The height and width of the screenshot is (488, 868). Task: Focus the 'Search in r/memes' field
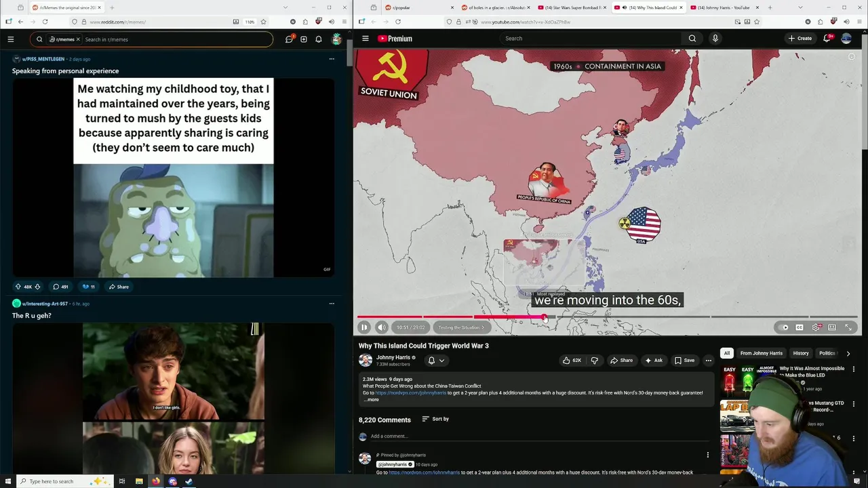[x=176, y=39]
